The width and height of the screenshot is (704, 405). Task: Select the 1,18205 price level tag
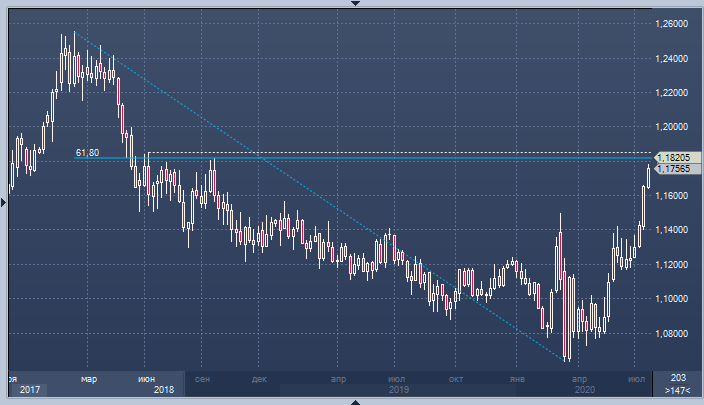[673, 157]
